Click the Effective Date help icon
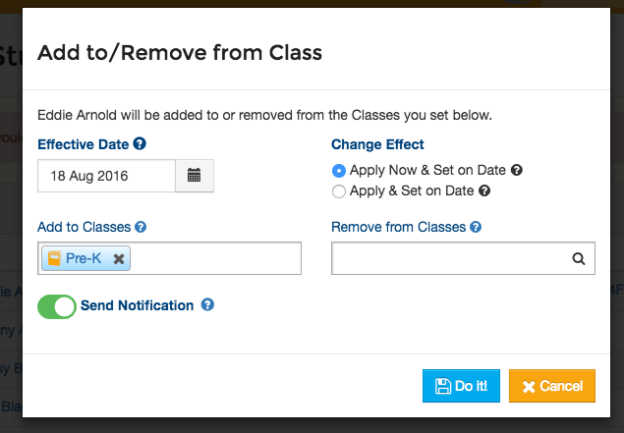 pos(140,144)
